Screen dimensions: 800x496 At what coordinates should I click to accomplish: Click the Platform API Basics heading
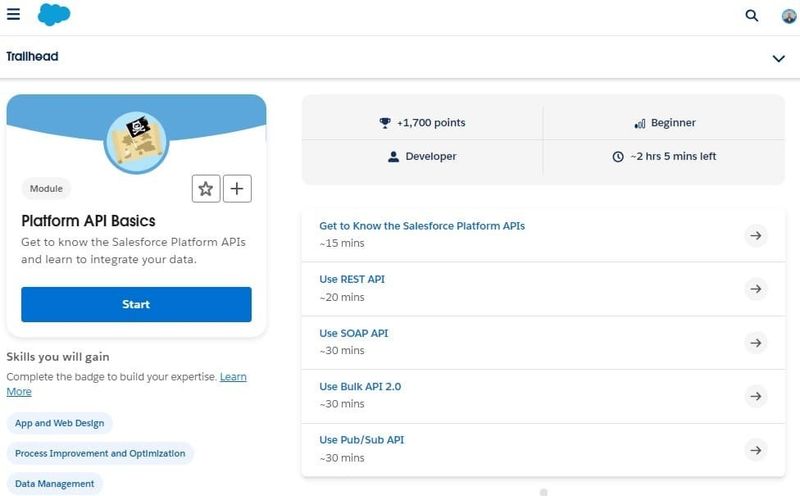tap(88, 221)
